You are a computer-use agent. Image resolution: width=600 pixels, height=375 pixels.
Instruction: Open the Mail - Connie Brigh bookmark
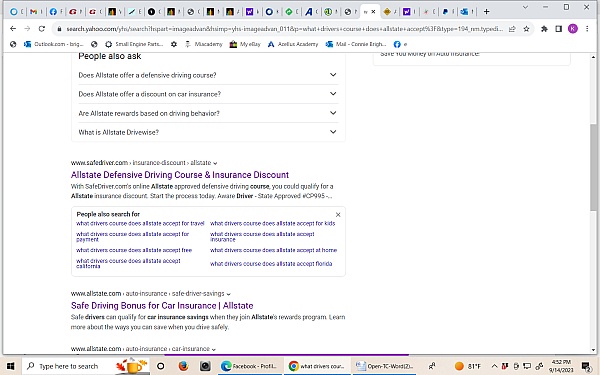point(356,44)
